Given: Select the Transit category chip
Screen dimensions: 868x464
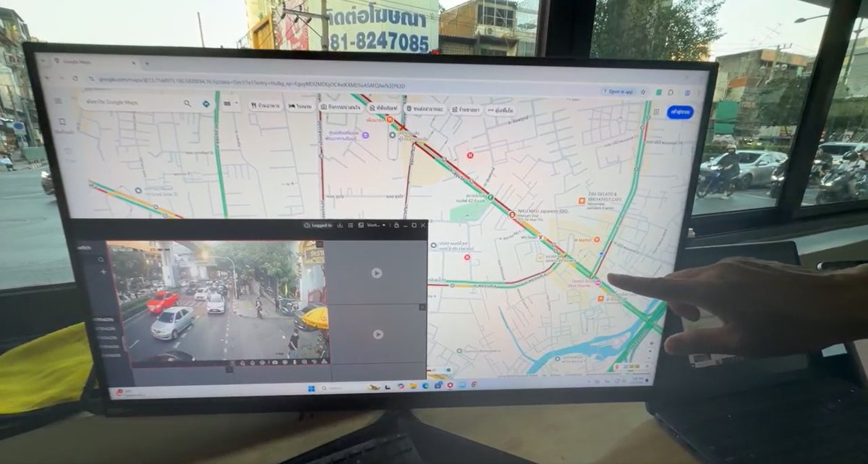Looking at the screenshot, I should pos(425,109).
